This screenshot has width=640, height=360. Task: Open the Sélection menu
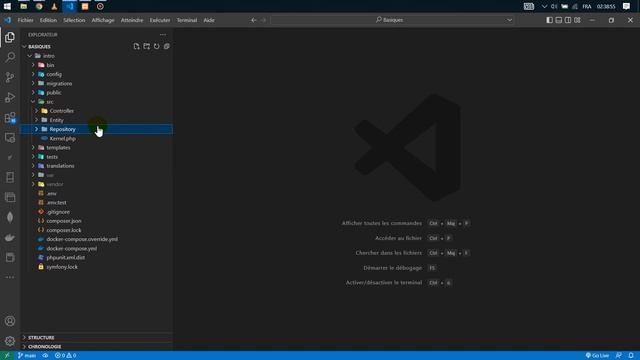pyautogui.click(x=74, y=20)
